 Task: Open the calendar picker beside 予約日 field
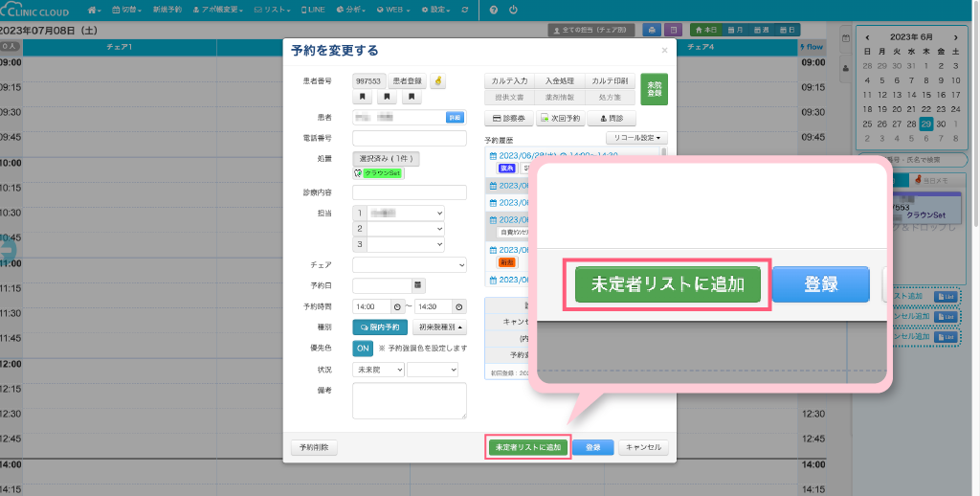(417, 285)
